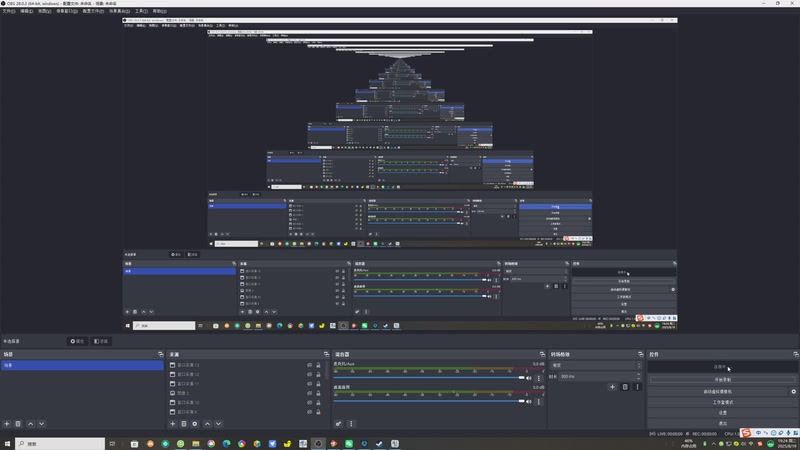Open source Filters button above Scenes panel

coord(101,341)
